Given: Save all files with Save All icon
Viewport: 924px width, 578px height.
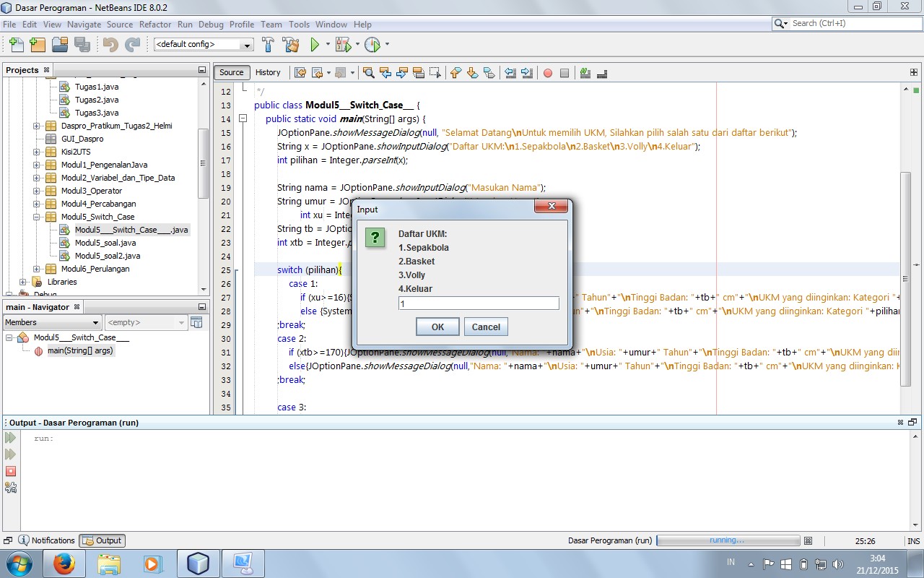Looking at the screenshot, I should [x=82, y=45].
